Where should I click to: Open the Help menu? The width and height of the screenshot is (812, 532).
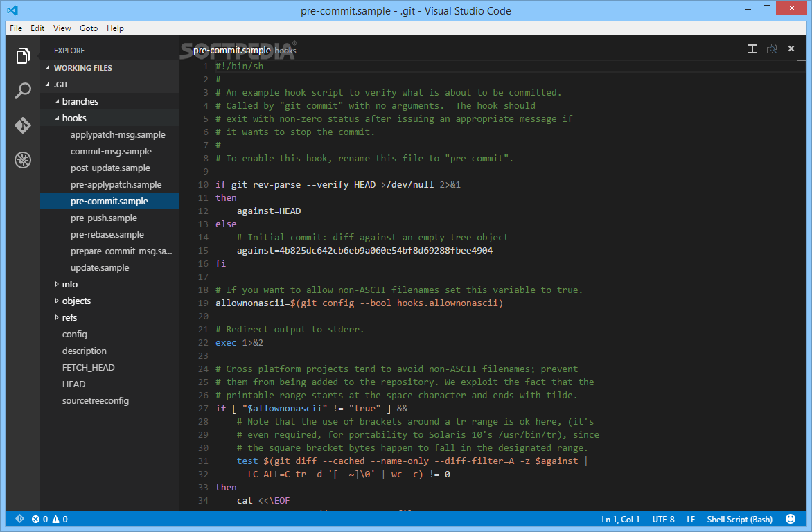[x=115, y=28]
